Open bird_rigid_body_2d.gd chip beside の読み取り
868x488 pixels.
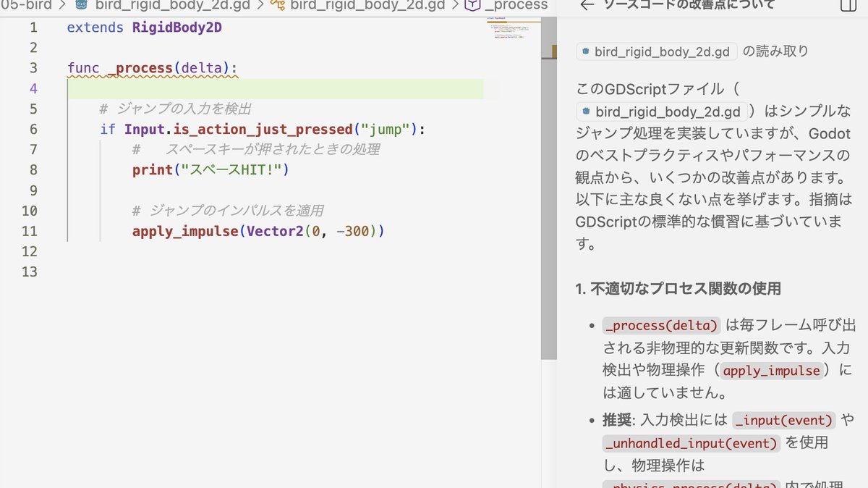(657, 51)
